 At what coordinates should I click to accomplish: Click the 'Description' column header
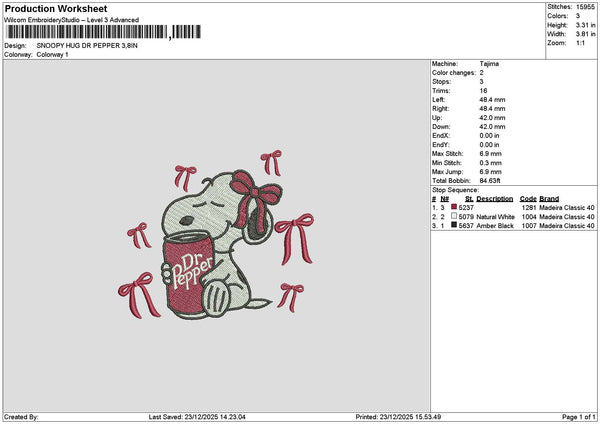[494, 199]
